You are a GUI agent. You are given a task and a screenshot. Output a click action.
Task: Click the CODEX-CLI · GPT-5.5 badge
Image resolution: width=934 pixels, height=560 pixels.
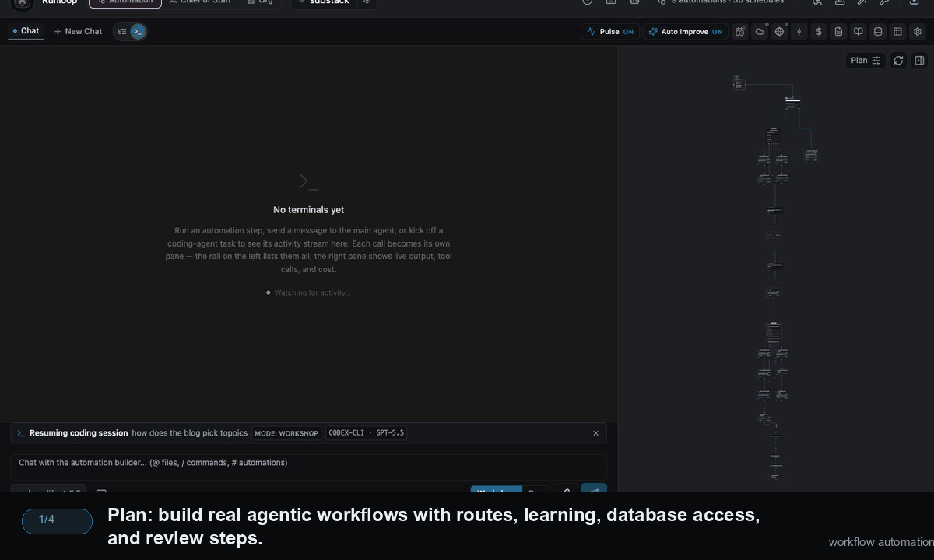[x=366, y=433]
